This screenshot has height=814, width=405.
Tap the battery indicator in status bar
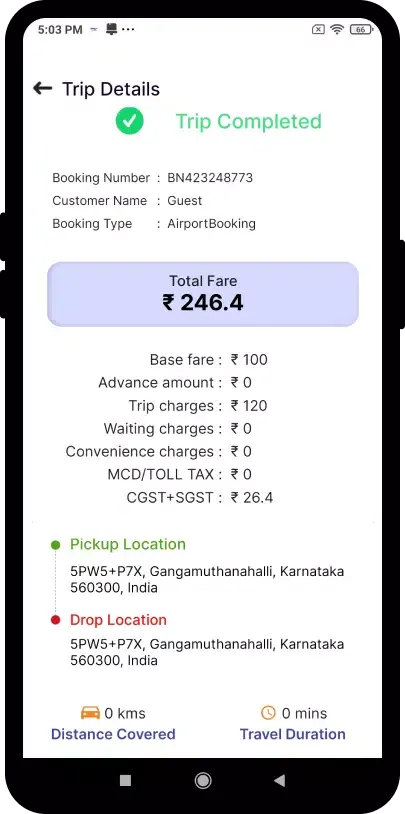pos(361,30)
